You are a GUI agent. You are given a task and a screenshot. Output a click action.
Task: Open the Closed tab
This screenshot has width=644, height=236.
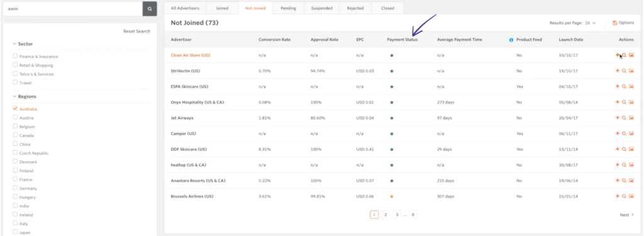pyautogui.click(x=387, y=8)
